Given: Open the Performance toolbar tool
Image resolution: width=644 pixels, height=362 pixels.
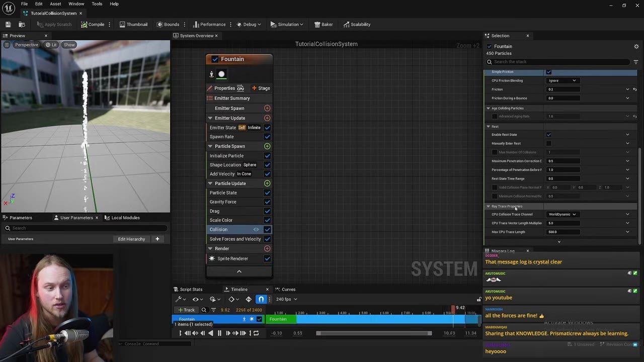Looking at the screenshot, I should click(x=209, y=24).
